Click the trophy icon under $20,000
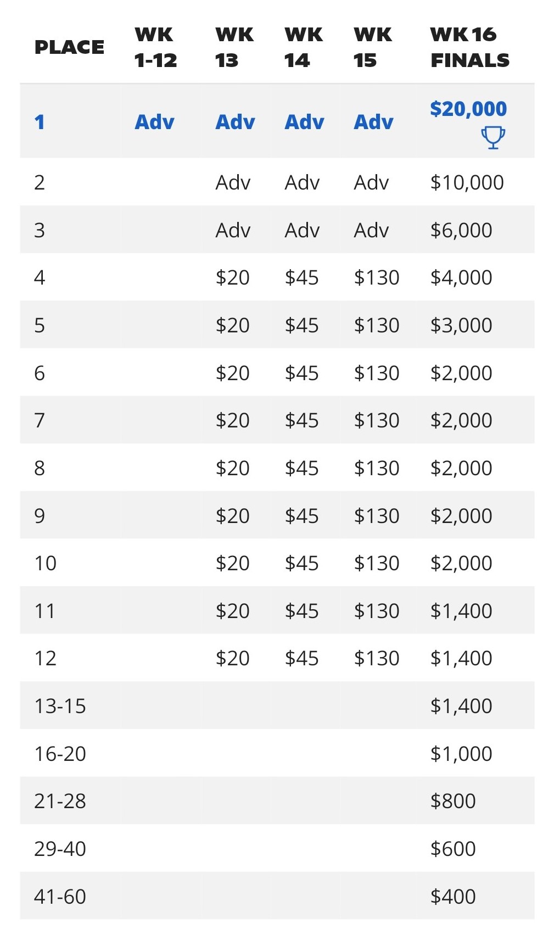This screenshot has height=929, width=560. [x=493, y=137]
